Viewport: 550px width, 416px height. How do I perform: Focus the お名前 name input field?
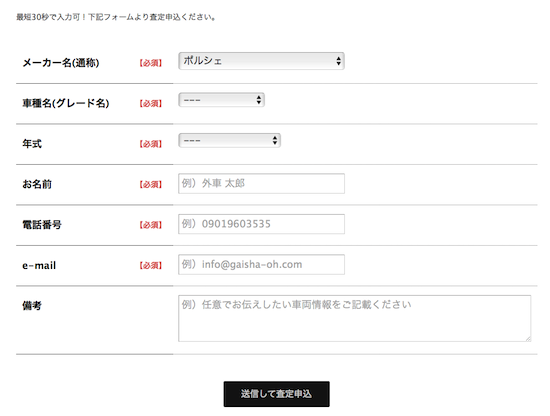[x=261, y=183]
